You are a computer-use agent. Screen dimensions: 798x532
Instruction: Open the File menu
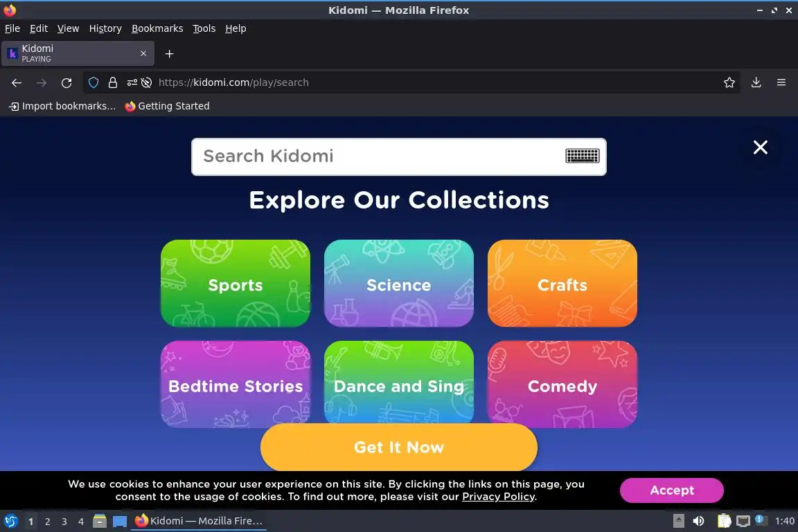pyautogui.click(x=12, y=28)
